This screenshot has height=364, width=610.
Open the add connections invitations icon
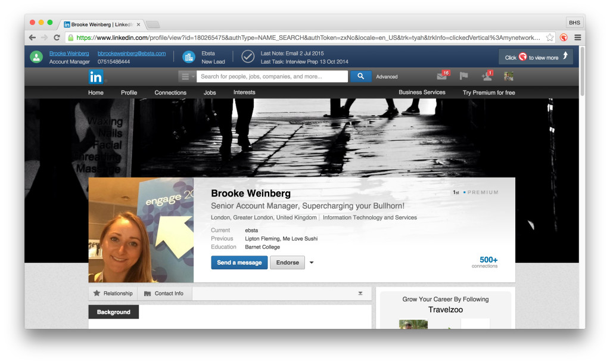click(x=486, y=76)
